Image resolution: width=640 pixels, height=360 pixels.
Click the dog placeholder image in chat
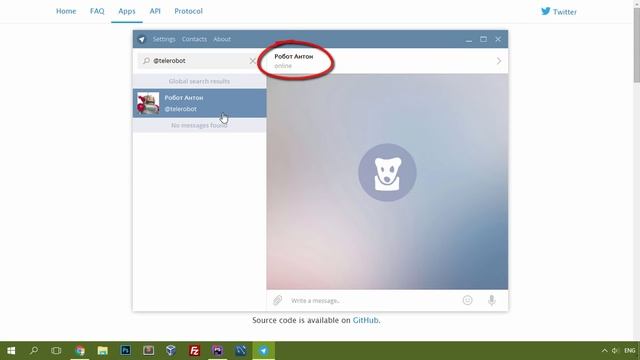387,172
